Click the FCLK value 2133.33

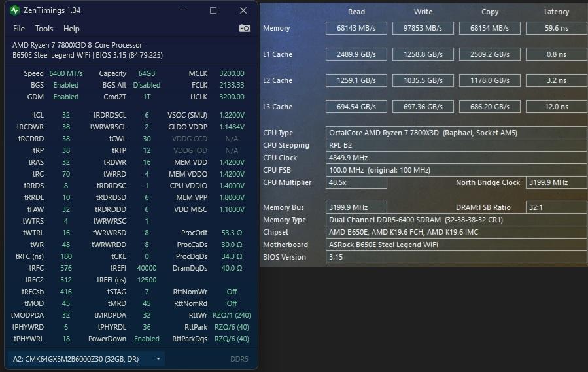pyautogui.click(x=232, y=85)
